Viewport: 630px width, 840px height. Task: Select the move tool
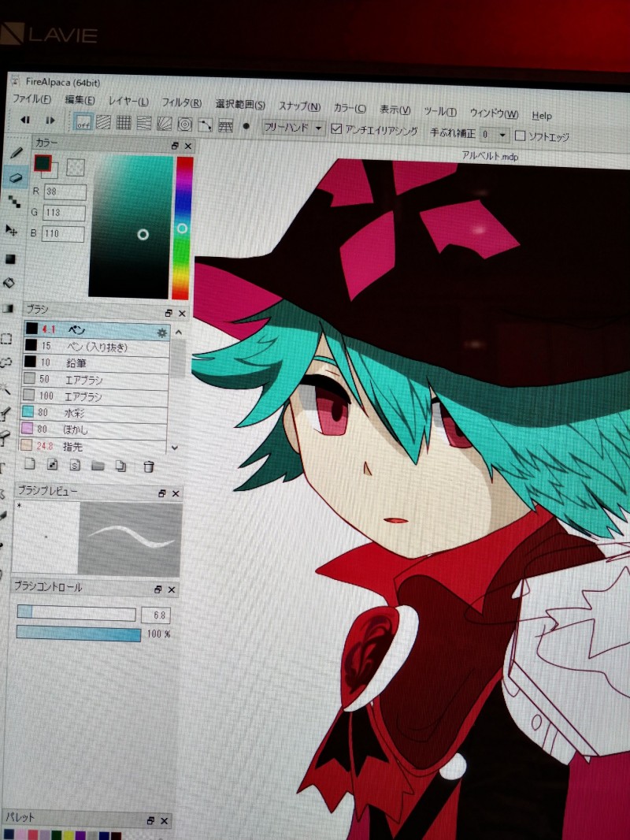(x=12, y=230)
